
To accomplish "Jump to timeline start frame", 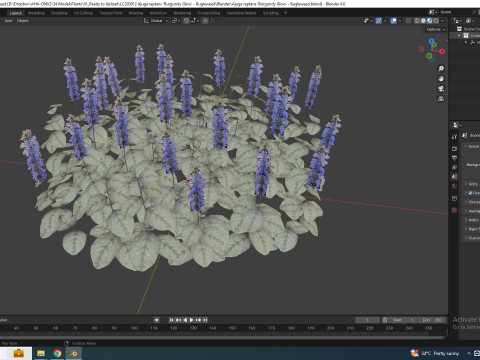I will tap(171, 320).
